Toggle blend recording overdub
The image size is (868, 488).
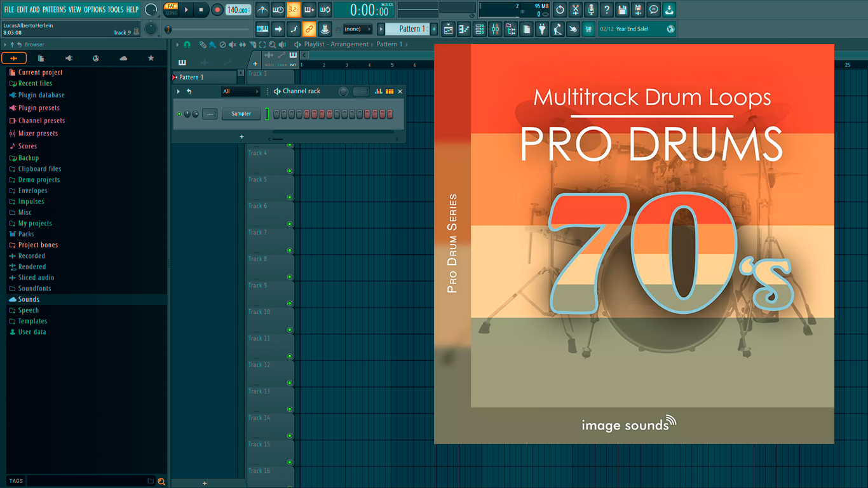point(309,10)
